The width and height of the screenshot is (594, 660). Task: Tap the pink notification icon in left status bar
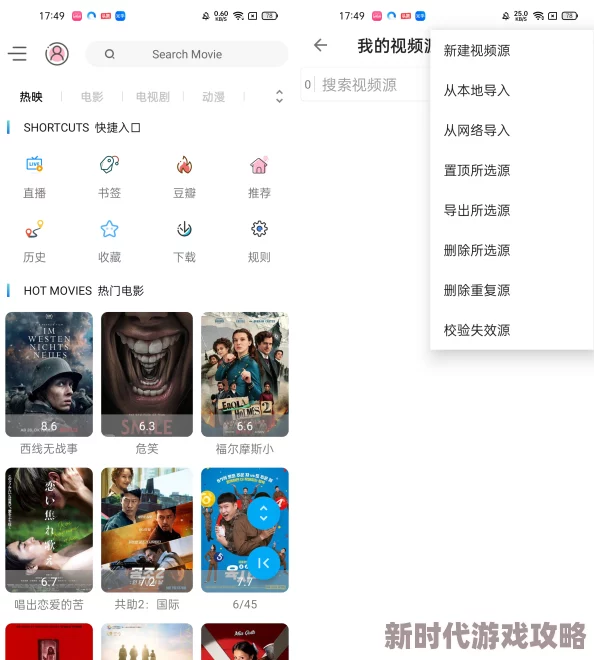[x=77, y=16]
